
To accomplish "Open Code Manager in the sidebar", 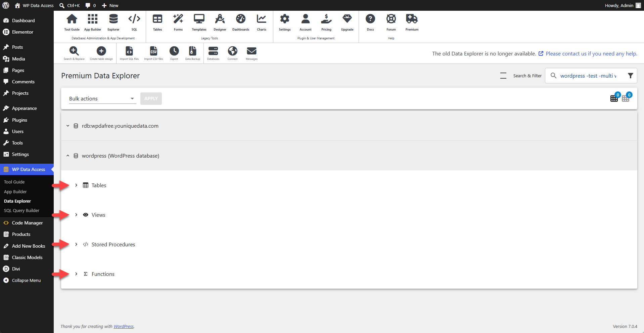I will [x=27, y=223].
